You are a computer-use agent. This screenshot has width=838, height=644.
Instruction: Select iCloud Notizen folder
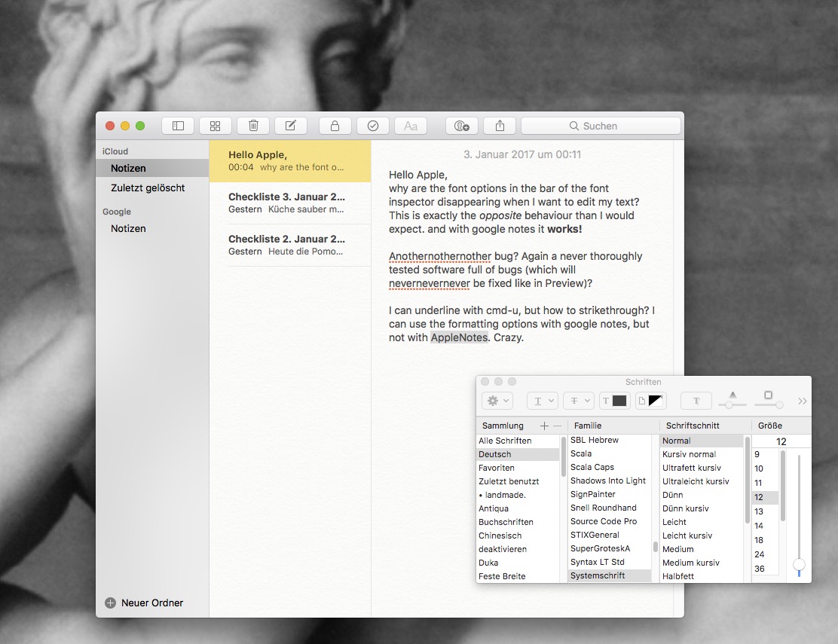[x=152, y=168]
